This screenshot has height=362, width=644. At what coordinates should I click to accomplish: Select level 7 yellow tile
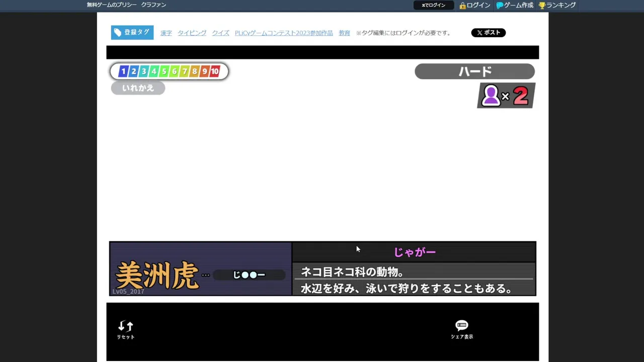184,71
